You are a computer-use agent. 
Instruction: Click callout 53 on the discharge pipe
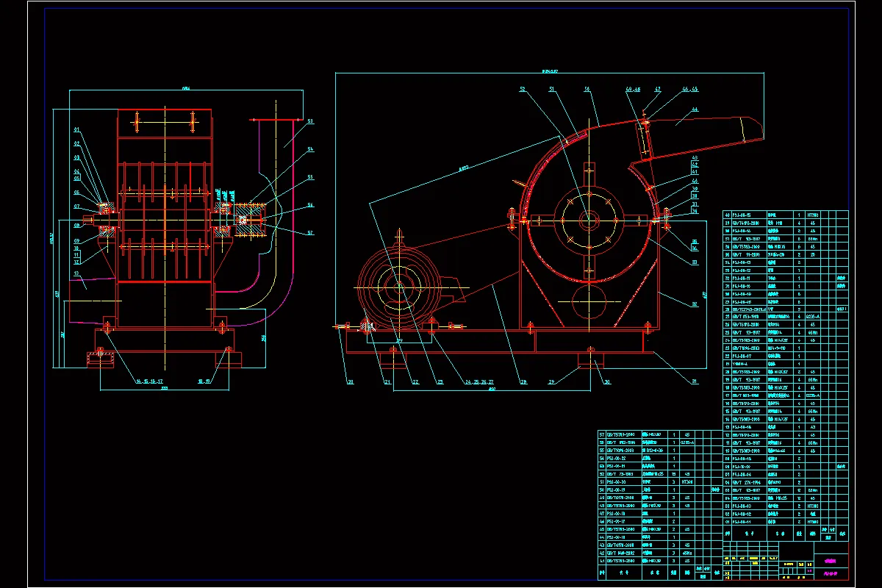(x=310, y=121)
